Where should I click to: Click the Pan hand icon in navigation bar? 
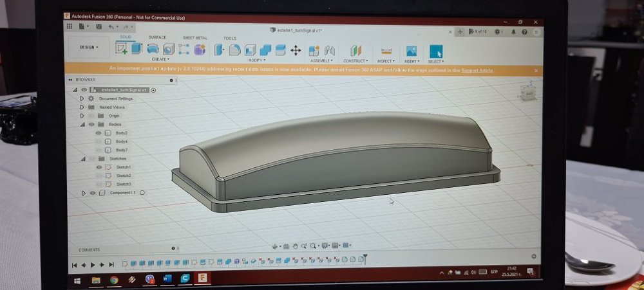pos(295,246)
